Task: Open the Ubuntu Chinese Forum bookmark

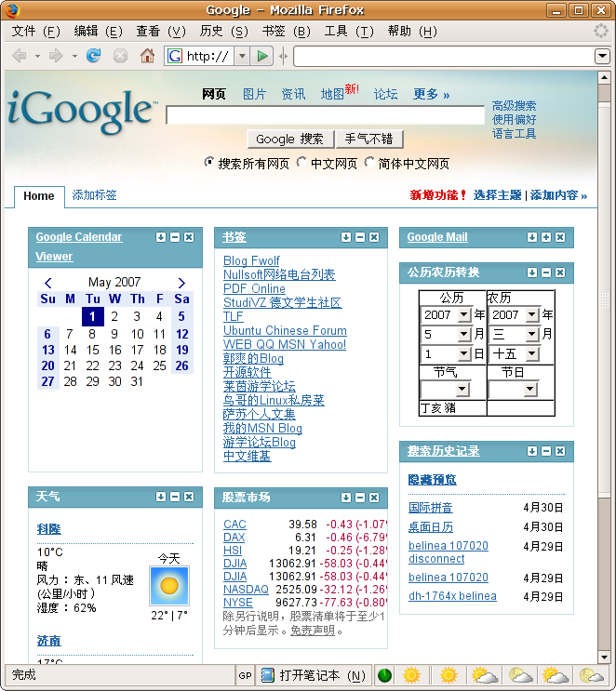Action: pos(285,330)
